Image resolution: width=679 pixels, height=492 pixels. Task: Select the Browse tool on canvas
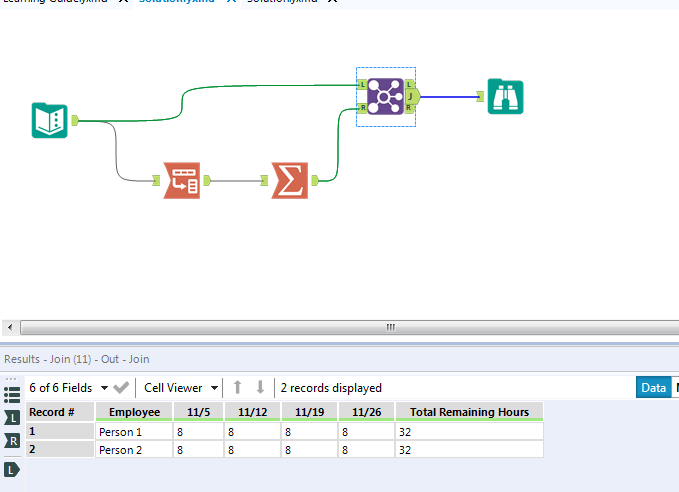[x=505, y=97]
